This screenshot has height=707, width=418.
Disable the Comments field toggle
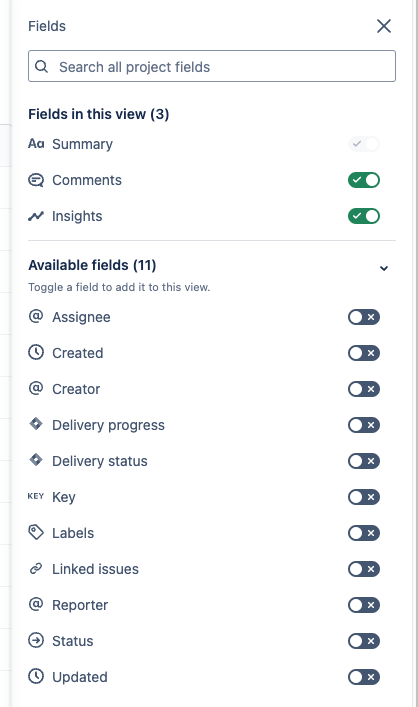coord(364,180)
